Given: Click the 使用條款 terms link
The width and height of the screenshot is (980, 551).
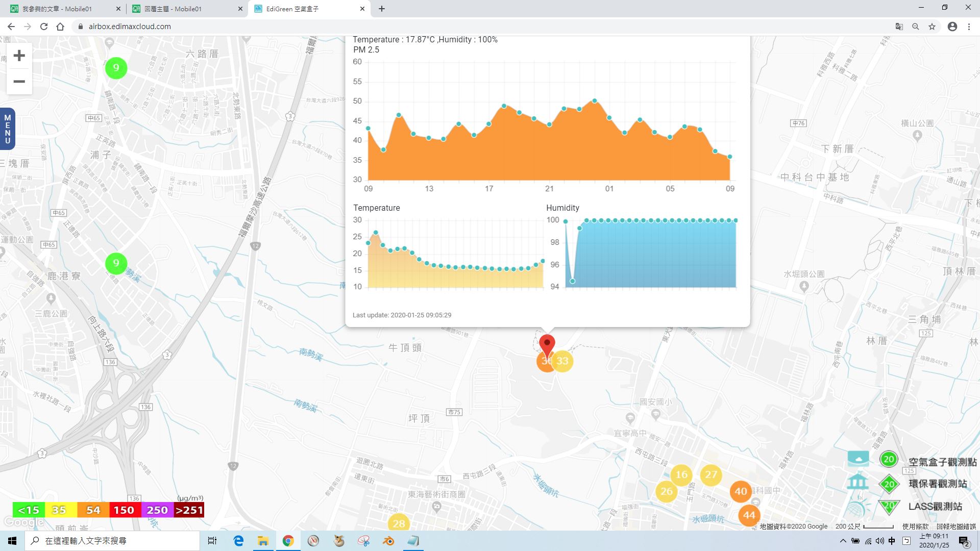Looking at the screenshot, I should [916, 527].
